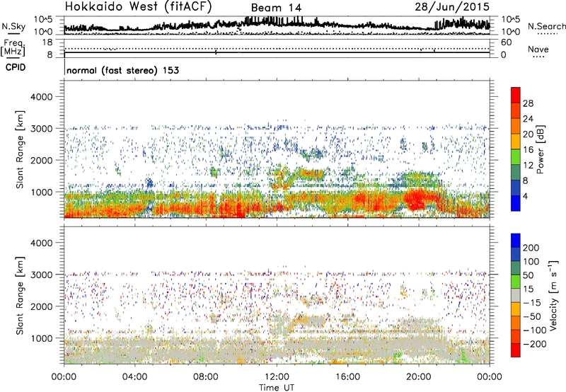Click the "2000" tick of the power panel
The height and width of the screenshot is (392, 566).
pyautogui.click(x=41, y=160)
